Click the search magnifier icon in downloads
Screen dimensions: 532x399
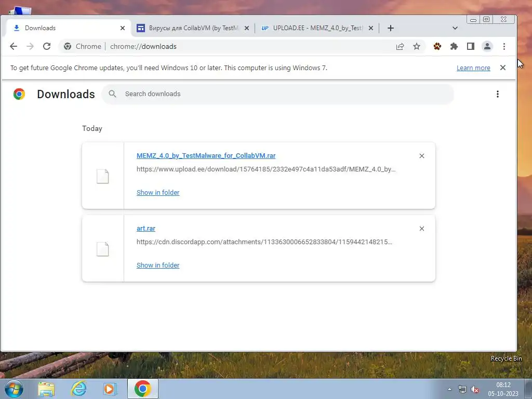(x=112, y=94)
